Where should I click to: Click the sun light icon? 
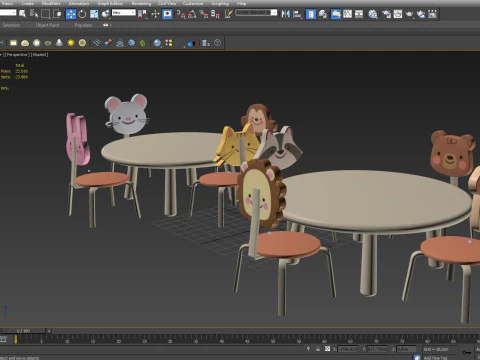tap(71, 43)
